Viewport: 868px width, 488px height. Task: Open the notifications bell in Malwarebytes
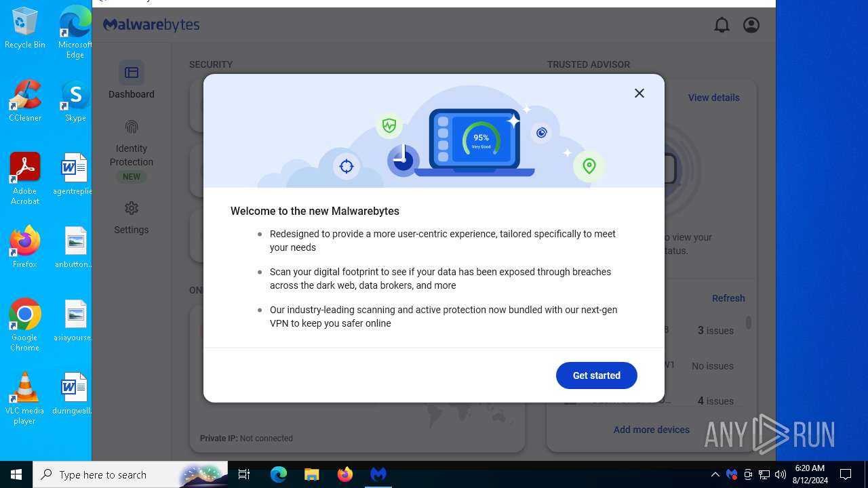pos(722,25)
